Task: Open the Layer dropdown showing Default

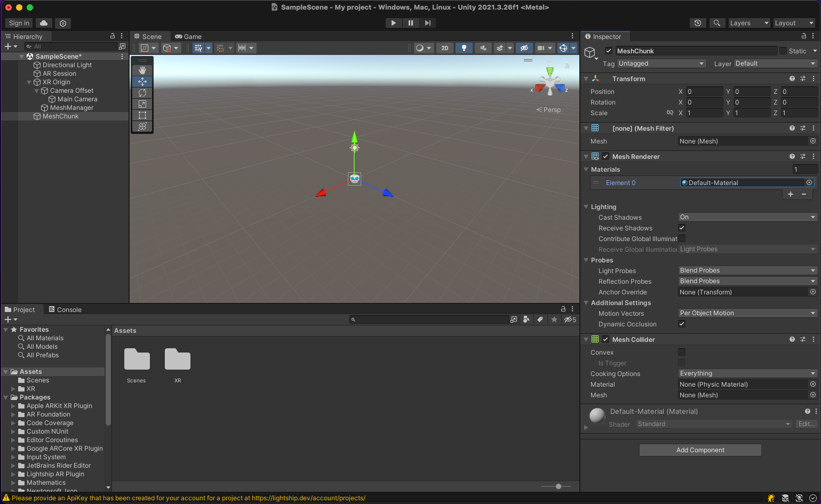Action: 776,63
